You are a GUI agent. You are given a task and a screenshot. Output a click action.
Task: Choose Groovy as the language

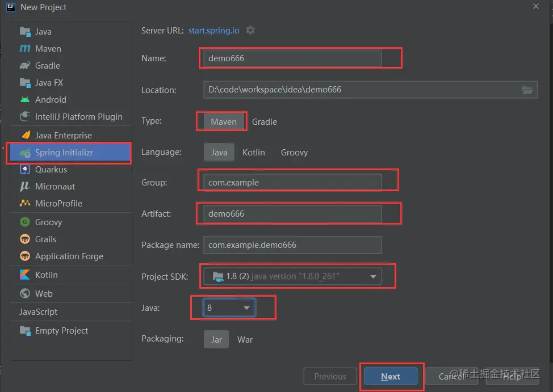(294, 153)
